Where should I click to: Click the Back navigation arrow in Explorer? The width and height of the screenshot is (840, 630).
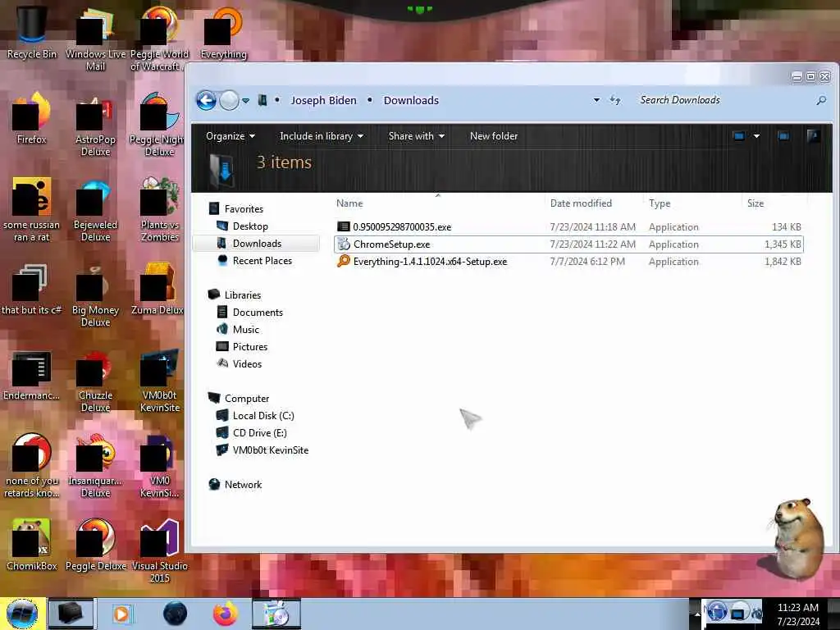[206, 100]
